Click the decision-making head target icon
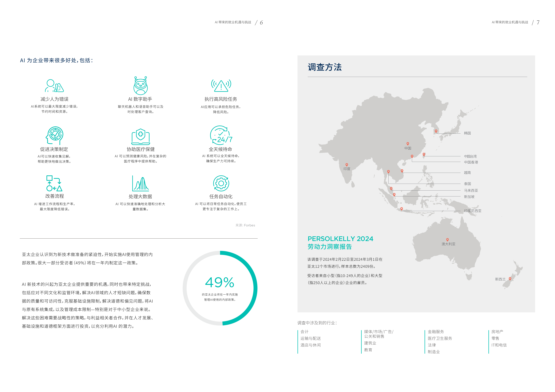Viewport: 555px width, 392px height. point(55,136)
